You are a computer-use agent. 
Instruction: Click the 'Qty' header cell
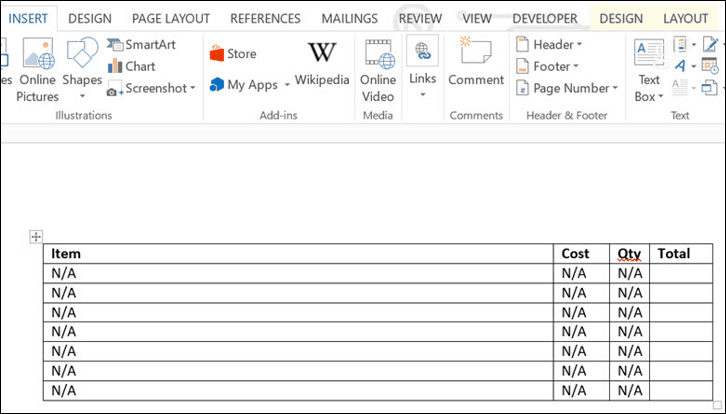pyautogui.click(x=630, y=254)
